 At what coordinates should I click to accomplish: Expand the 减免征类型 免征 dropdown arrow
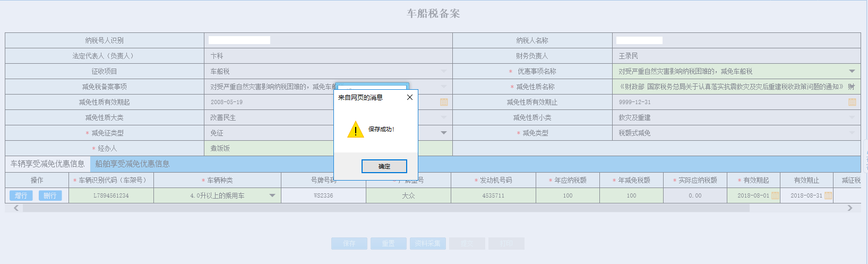(x=444, y=133)
